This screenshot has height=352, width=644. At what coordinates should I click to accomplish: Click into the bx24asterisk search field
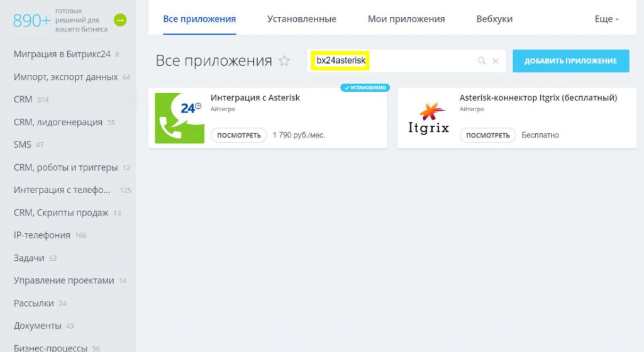[406, 61]
